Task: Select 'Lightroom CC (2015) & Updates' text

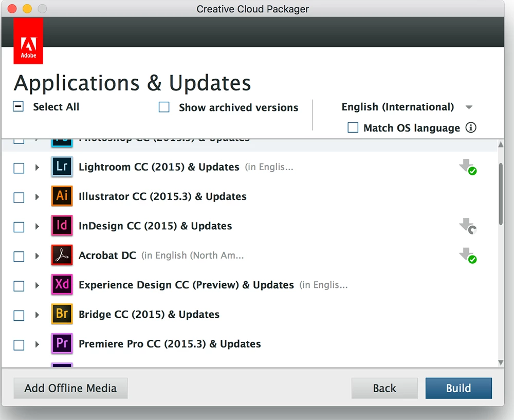Action: [x=159, y=167]
